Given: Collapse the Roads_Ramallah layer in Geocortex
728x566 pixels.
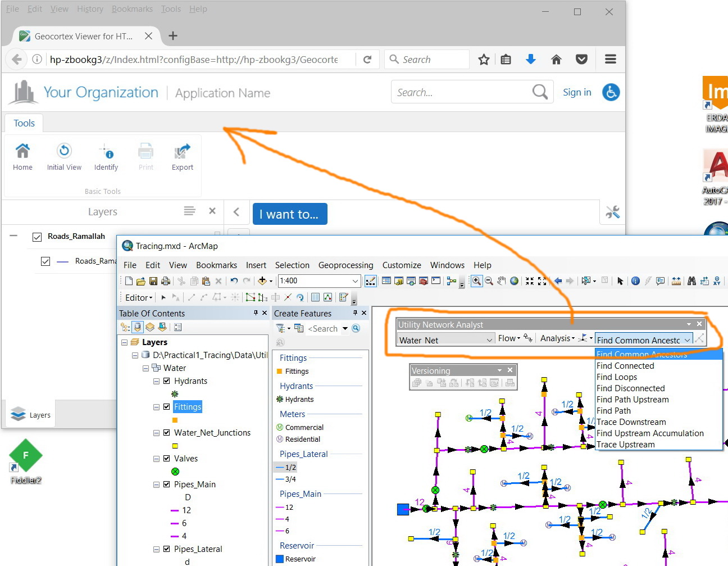Looking at the screenshot, I should click(13, 236).
